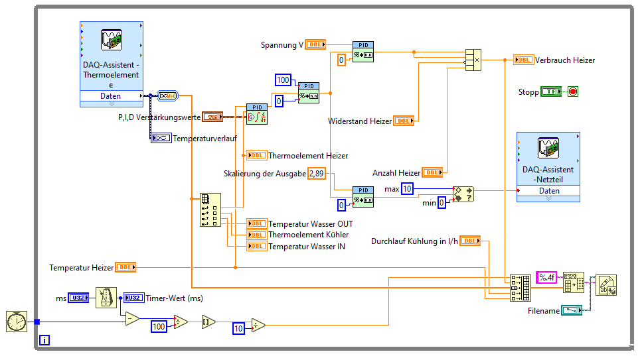644x362 pixels.
Task: Click the Temperaturverlauf label
Action: (x=204, y=139)
